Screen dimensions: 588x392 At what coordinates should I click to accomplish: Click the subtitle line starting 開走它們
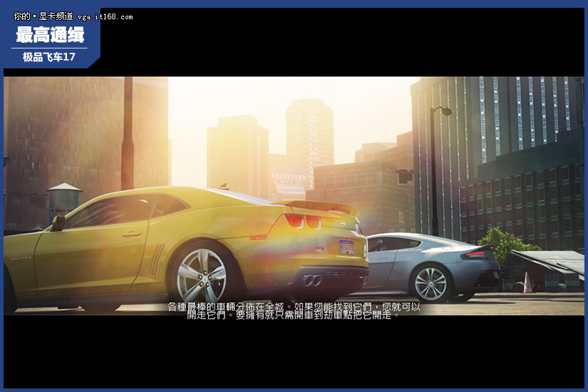(294, 315)
